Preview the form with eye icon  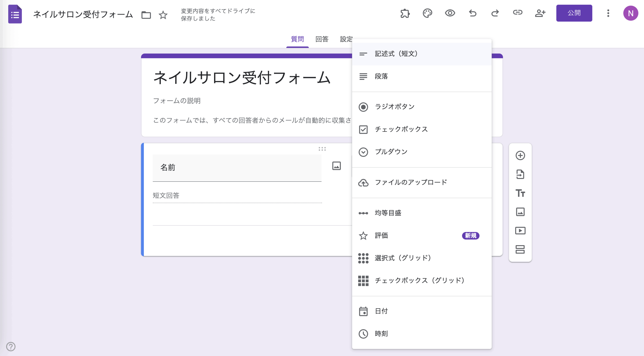(450, 13)
